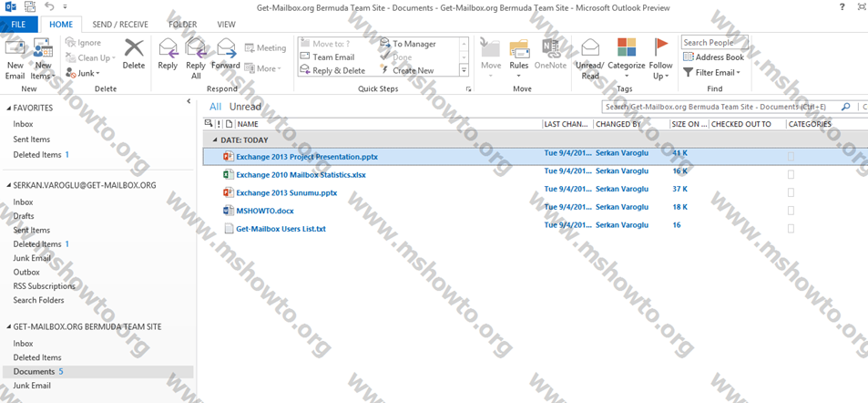Select the MSHOWTO.docx file

[265, 211]
